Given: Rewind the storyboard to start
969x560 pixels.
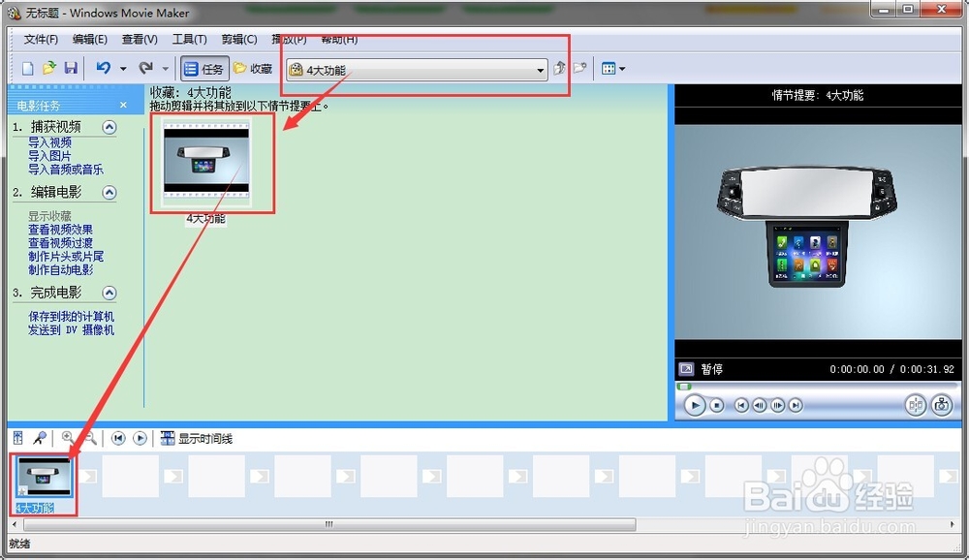Looking at the screenshot, I should point(118,438).
